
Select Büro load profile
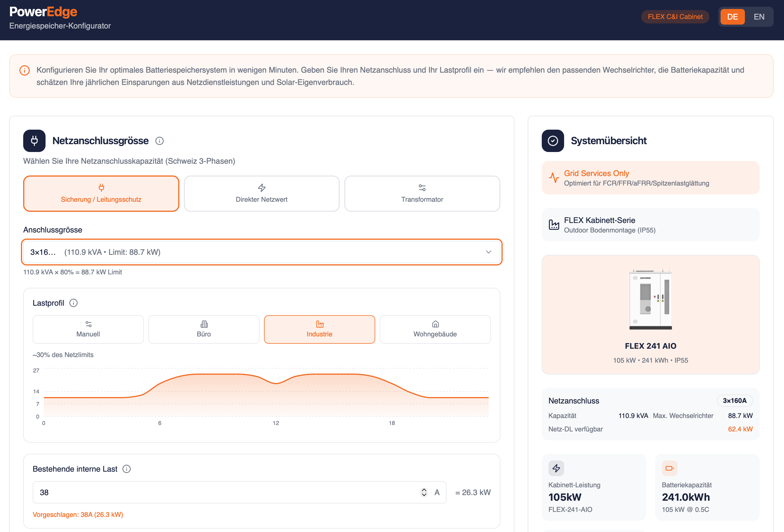[204, 329]
